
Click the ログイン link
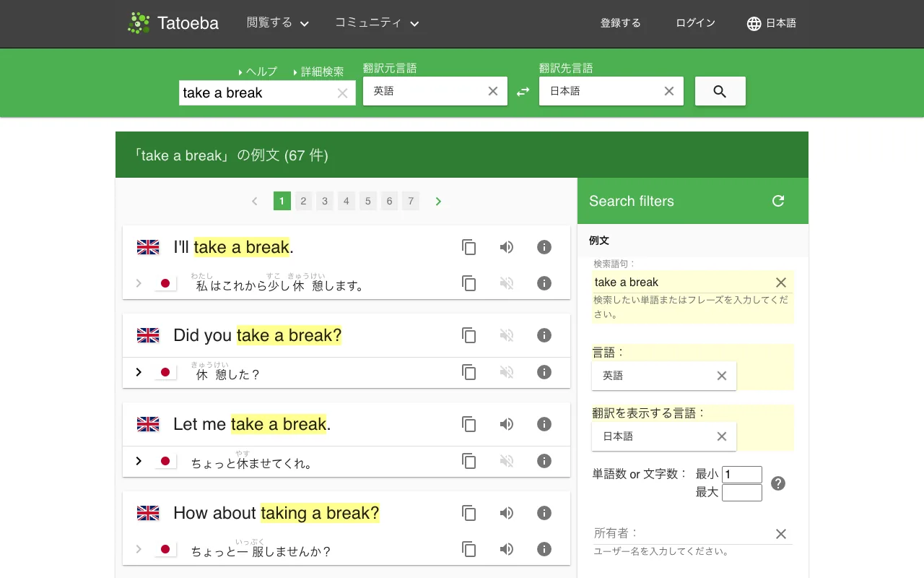[x=696, y=23]
